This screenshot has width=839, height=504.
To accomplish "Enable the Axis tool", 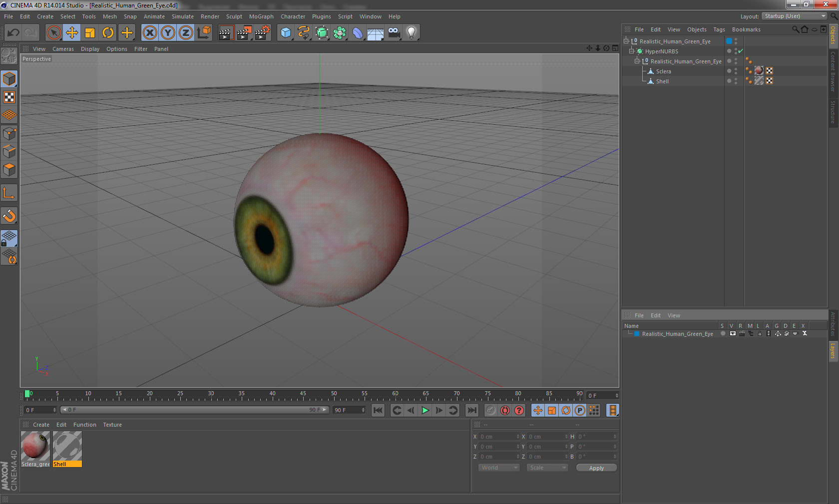I will (x=9, y=193).
